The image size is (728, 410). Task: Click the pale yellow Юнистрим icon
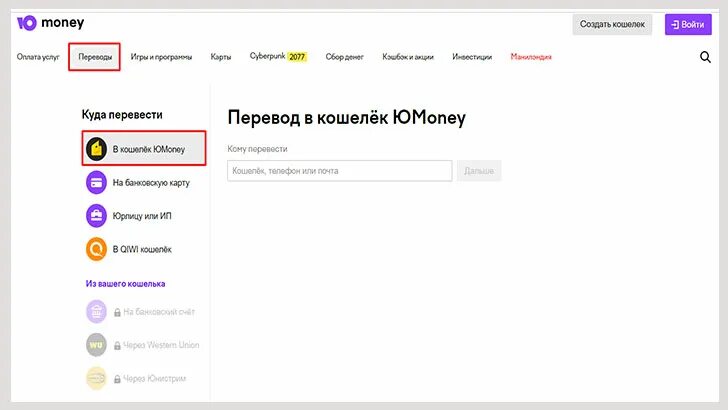tap(97, 378)
